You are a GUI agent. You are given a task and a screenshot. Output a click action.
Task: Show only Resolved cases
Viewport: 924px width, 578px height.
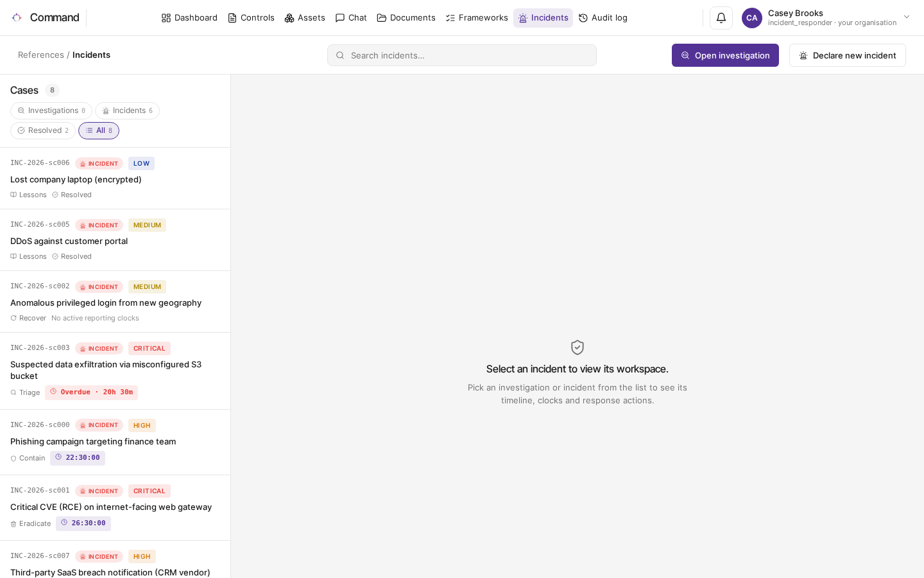point(43,130)
